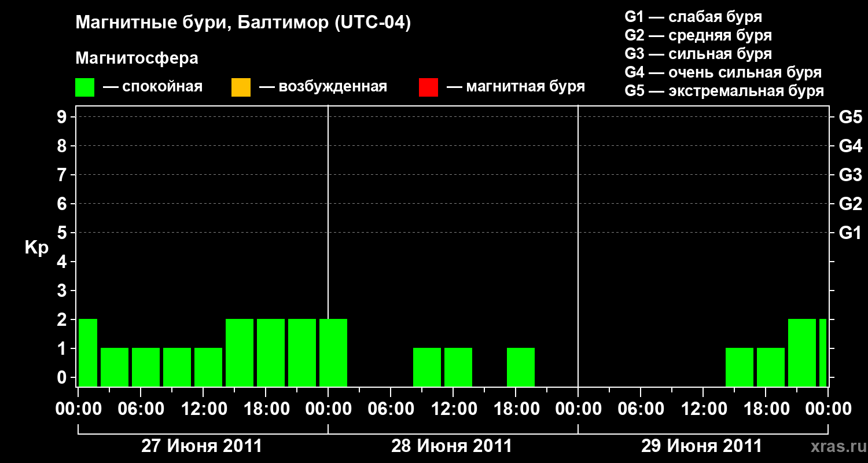
Task: Click the 'G1' label on the right axis
Action: [851, 233]
